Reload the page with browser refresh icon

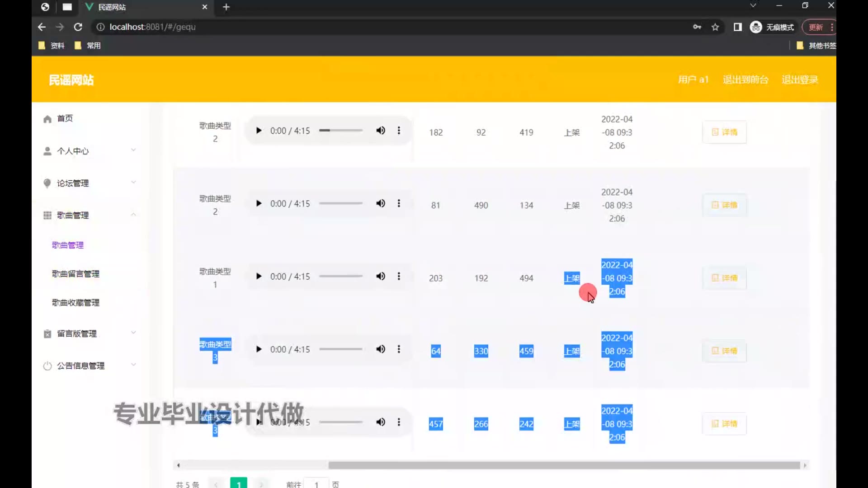tap(78, 27)
